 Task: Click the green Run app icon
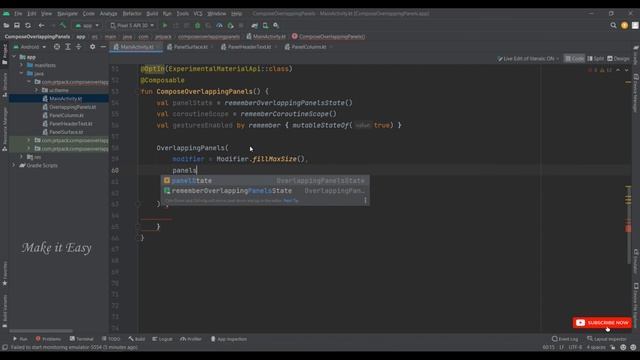[x=165, y=25]
